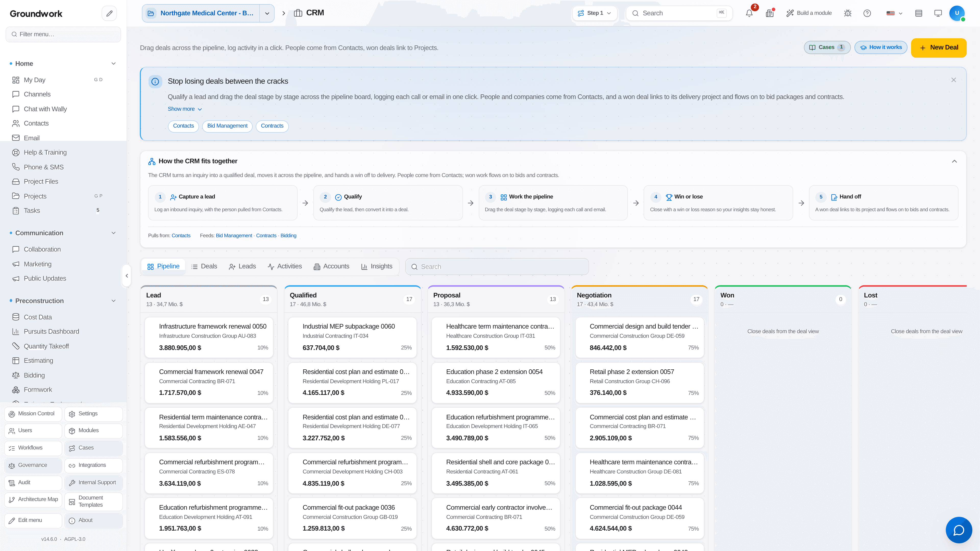Click the Filter menu input field
Viewport: 980px width, 551px height.
coord(63,34)
